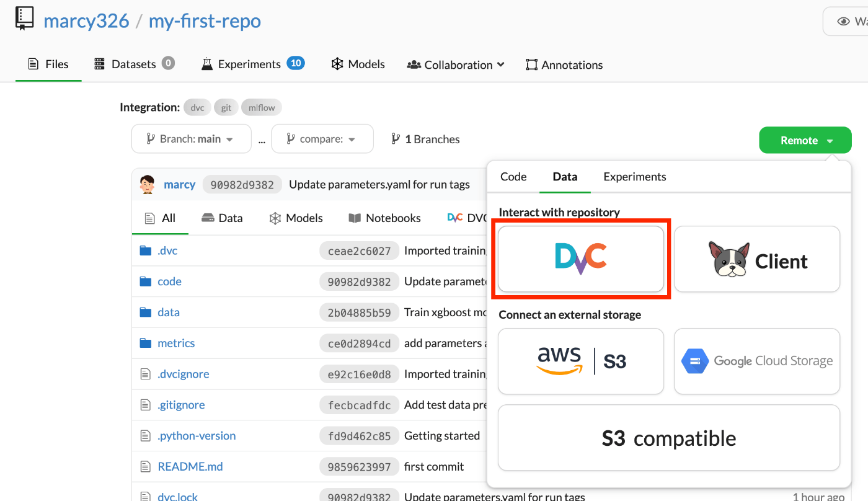
Task: Click the folder icon next to data
Action: coord(146,312)
